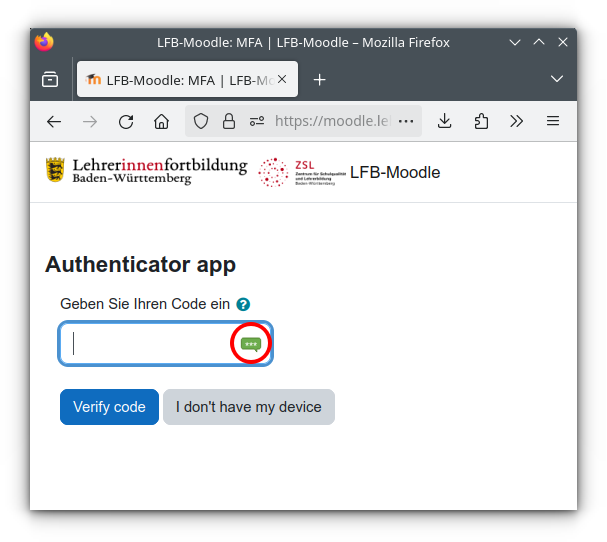607x542 pixels.
Task: Click the Lehrerinnenfortbildung Baden-Württemberg logo
Action: click(x=146, y=170)
